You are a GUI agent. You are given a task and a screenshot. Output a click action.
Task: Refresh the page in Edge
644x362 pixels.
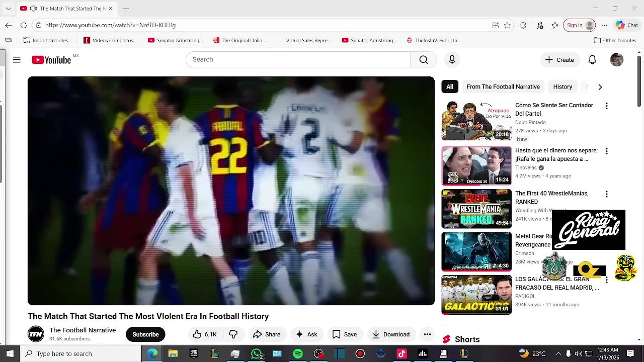click(24, 25)
